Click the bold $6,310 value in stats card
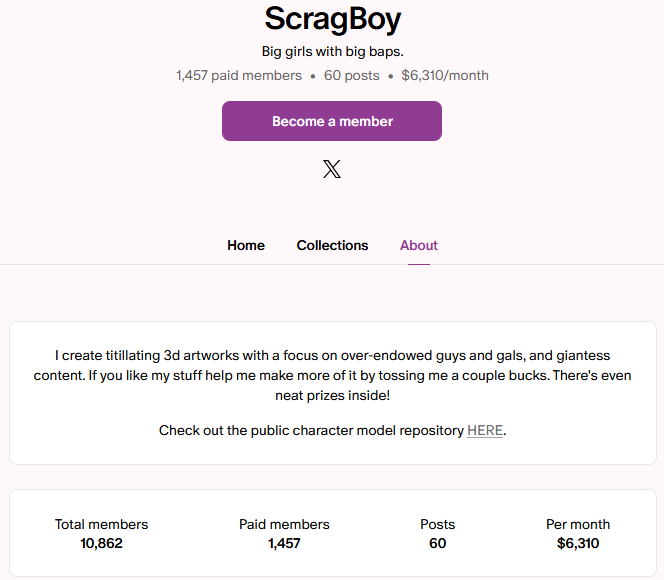Image resolution: width=664 pixels, height=580 pixels. pyautogui.click(x=578, y=544)
